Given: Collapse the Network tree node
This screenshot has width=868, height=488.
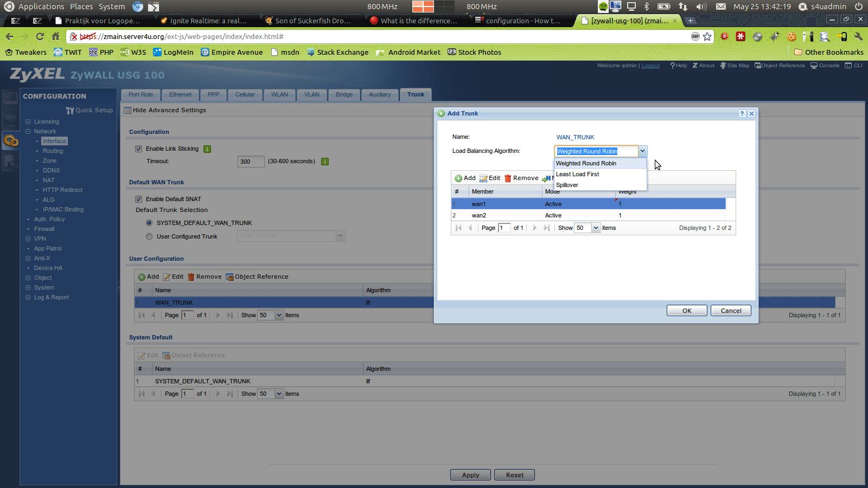Looking at the screenshot, I should 28,132.
